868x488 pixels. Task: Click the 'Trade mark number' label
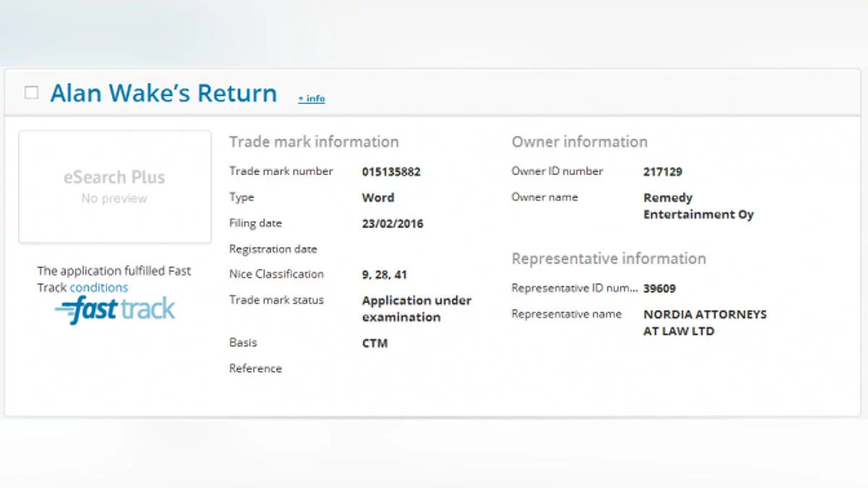(281, 171)
